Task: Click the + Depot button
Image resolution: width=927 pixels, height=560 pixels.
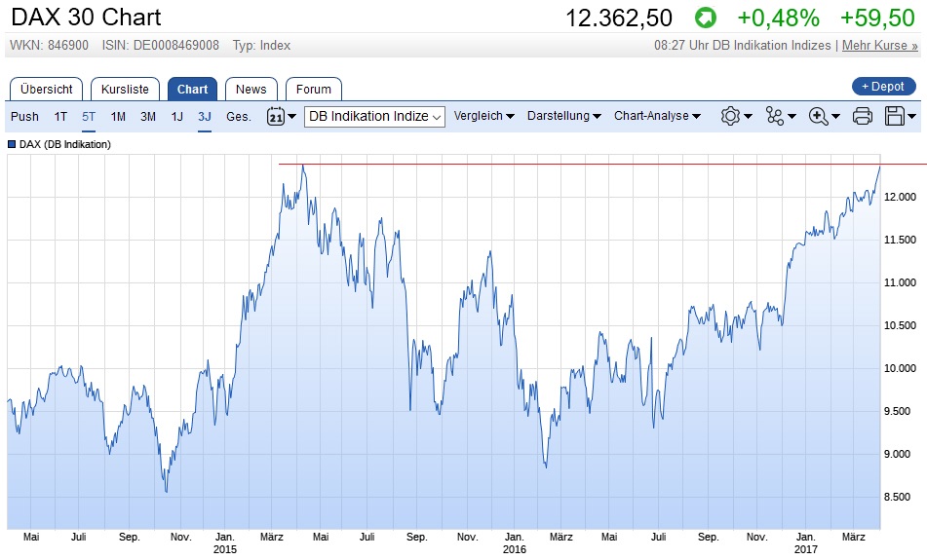Action: [x=883, y=87]
